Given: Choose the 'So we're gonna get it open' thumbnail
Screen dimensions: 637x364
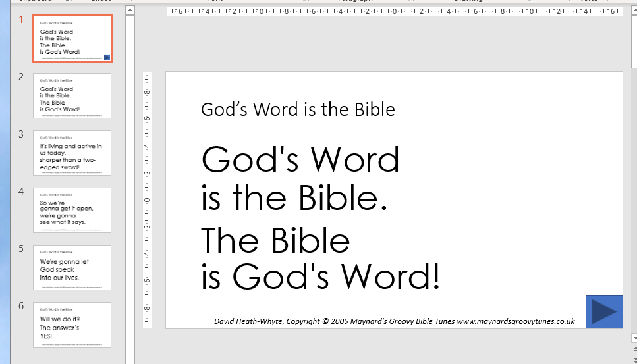Looking at the screenshot, I should pos(72,211).
